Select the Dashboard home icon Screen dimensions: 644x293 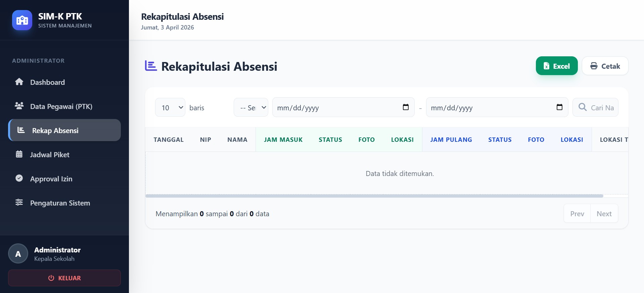point(19,82)
